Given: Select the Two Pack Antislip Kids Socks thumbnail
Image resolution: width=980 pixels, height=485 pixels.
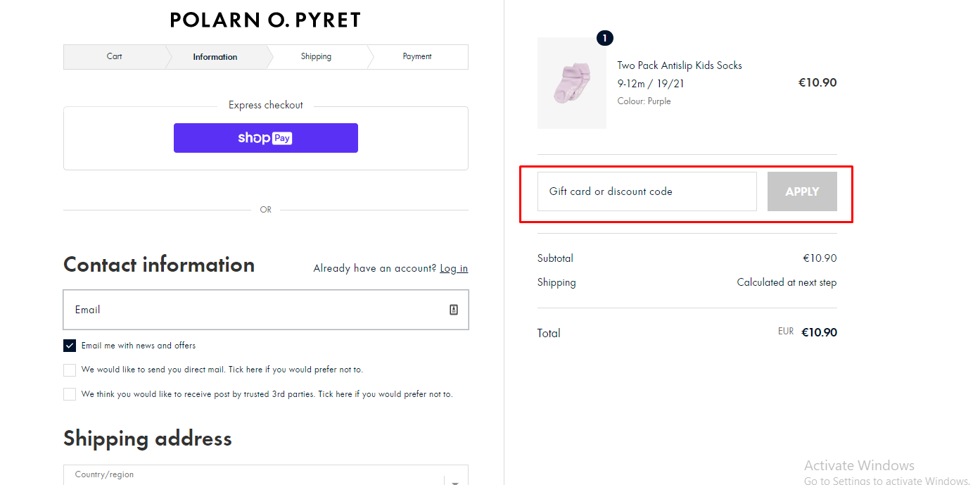Looking at the screenshot, I should coord(571,82).
